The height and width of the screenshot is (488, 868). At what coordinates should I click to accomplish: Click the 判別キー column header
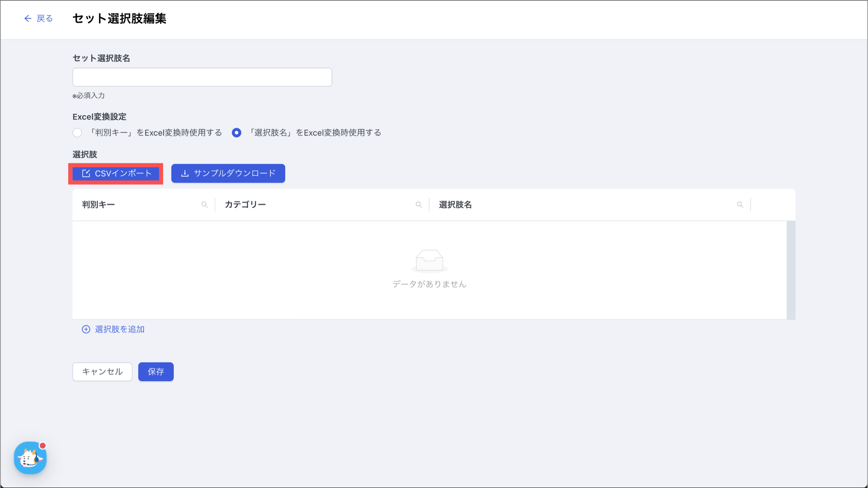click(x=98, y=205)
